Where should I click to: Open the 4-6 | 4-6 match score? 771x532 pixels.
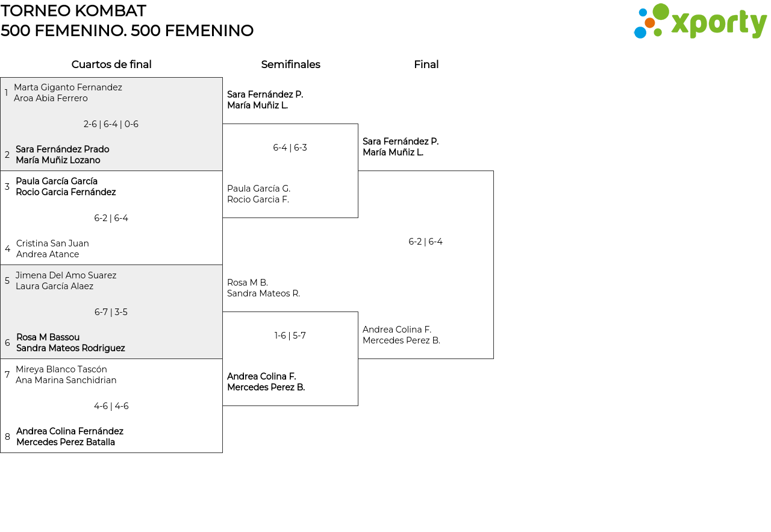click(111, 406)
